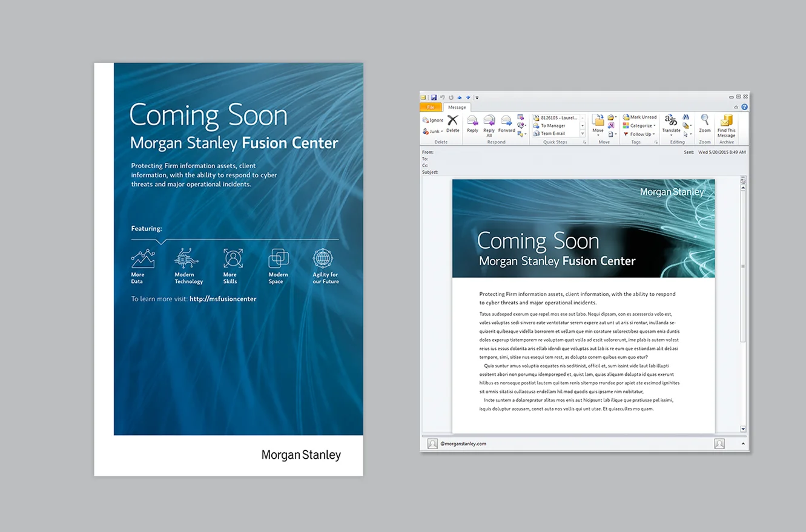Send message to OneNote

611,126
